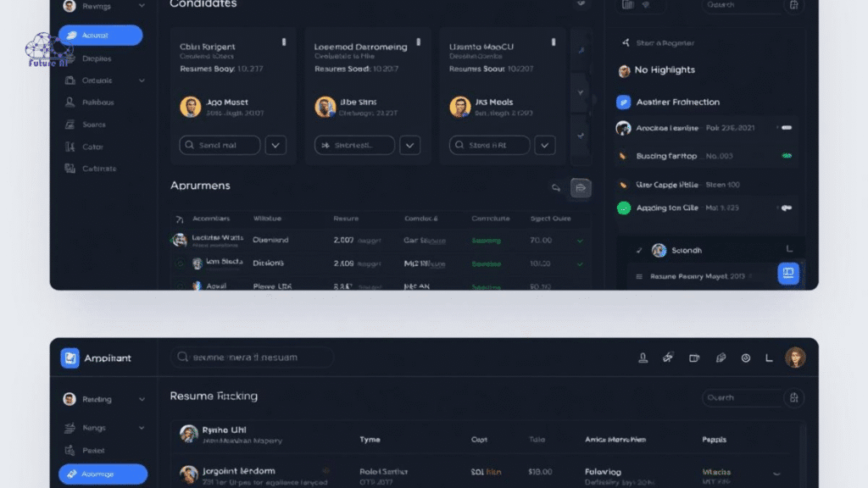Click the blue Aoatirer Fralnection icon

coord(623,103)
